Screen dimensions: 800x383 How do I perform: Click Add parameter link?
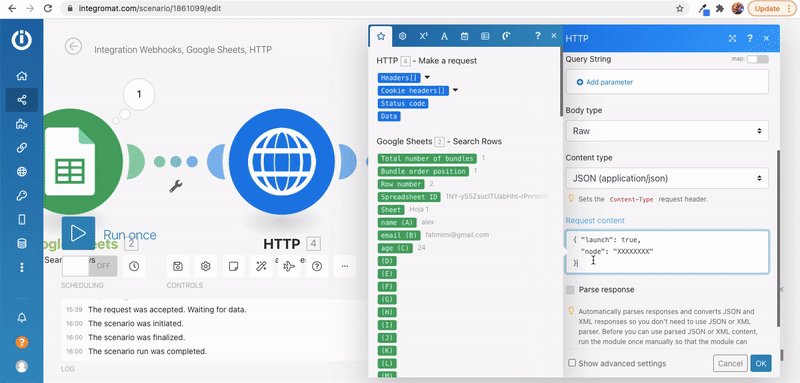tap(605, 82)
